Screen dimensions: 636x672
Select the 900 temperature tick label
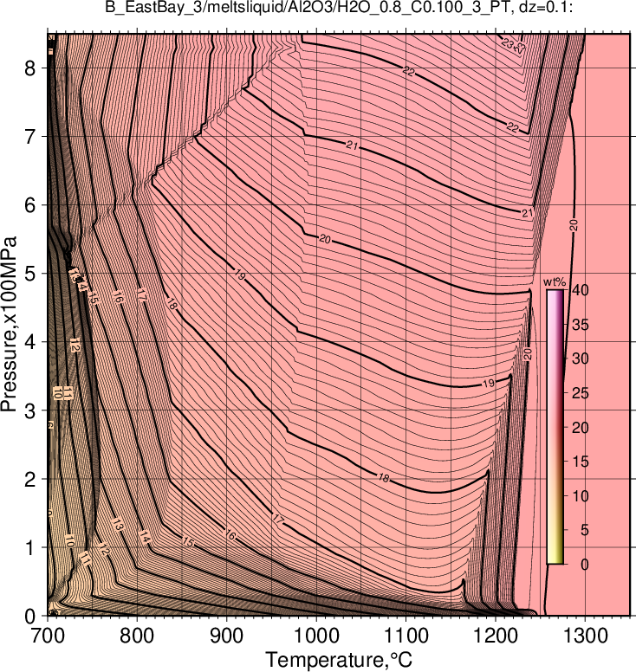(x=226, y=636)
